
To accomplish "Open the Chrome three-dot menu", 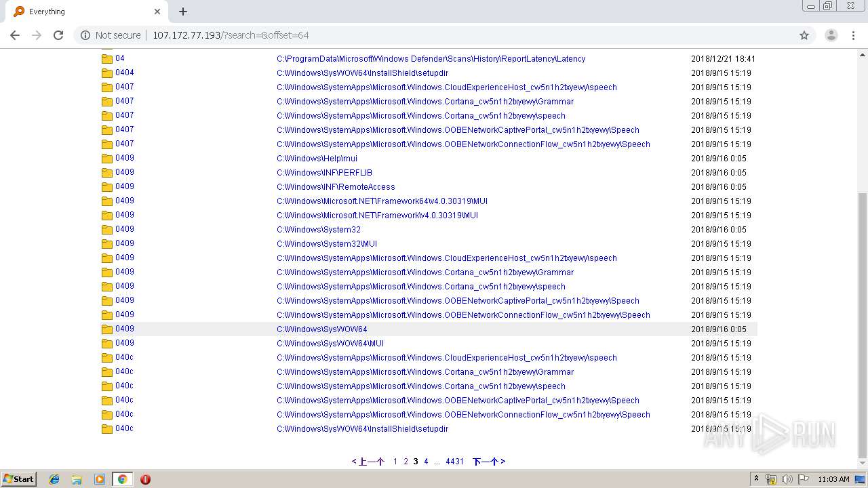I will (x=853, y=35).
